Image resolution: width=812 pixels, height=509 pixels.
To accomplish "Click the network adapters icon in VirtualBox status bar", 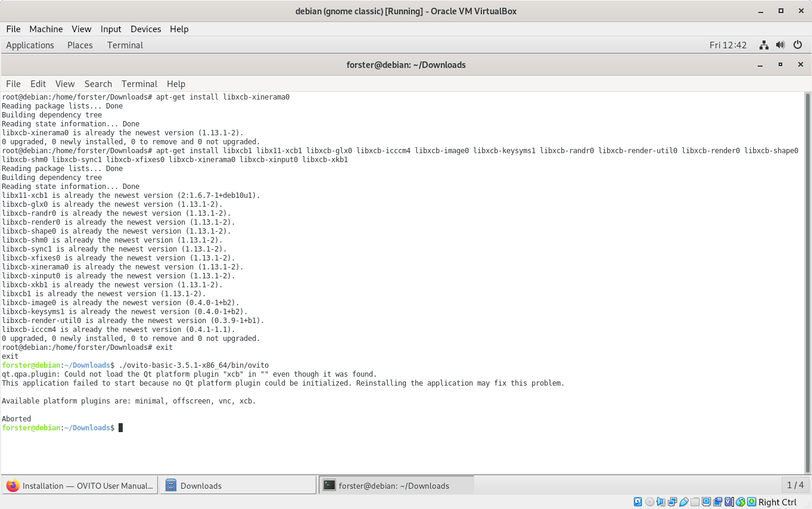I will point(673,502).
